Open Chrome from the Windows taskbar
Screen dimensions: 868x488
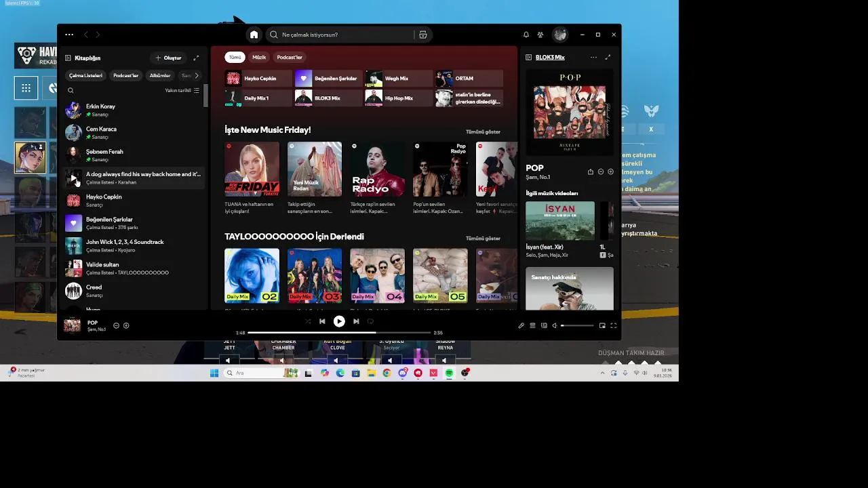click(387, 373)
